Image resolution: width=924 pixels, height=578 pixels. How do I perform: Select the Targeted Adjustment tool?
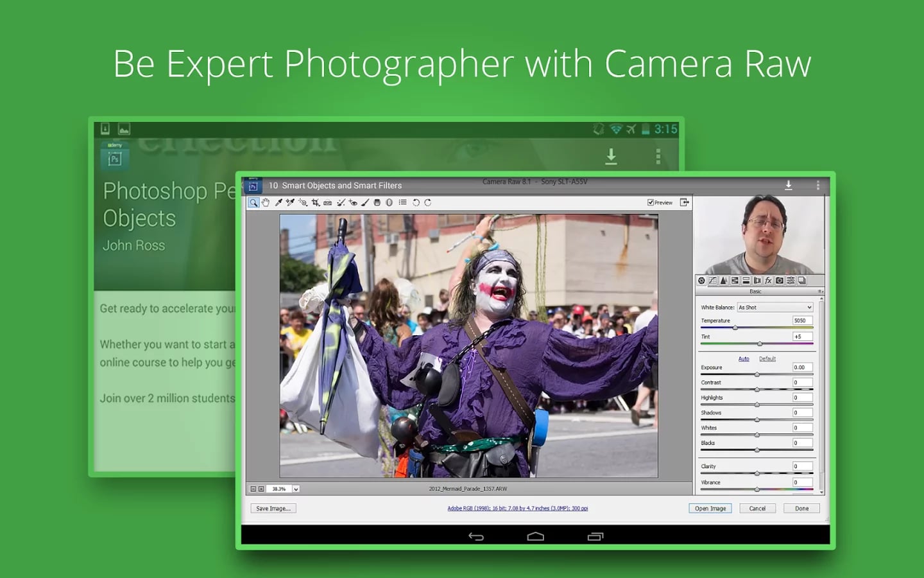coord(303,202)
